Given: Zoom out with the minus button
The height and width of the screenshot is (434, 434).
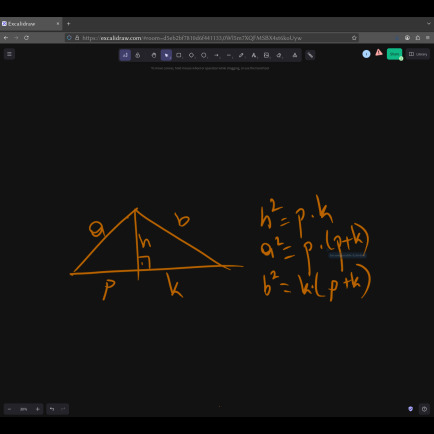Looking at the screenshot, I should (x=9, y=409).
